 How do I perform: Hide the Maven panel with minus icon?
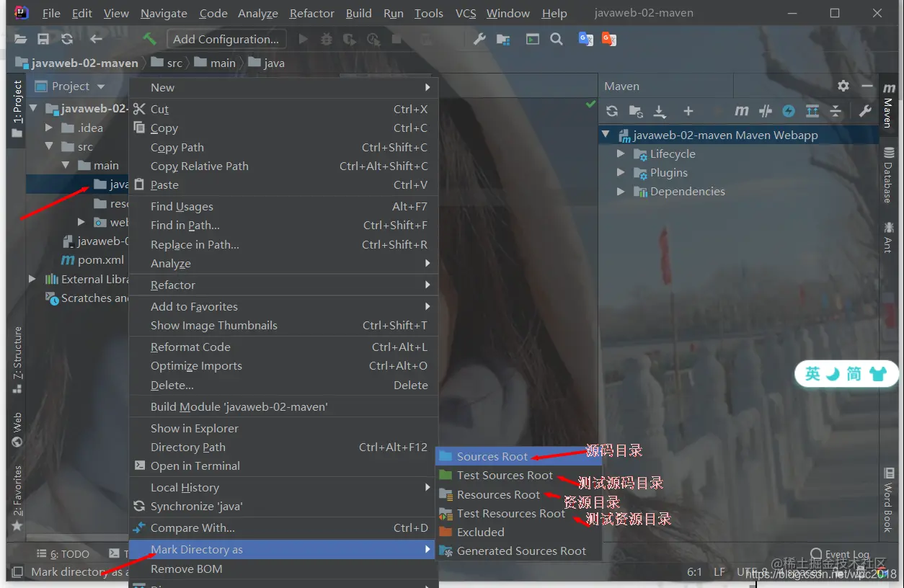coord(867,86)
